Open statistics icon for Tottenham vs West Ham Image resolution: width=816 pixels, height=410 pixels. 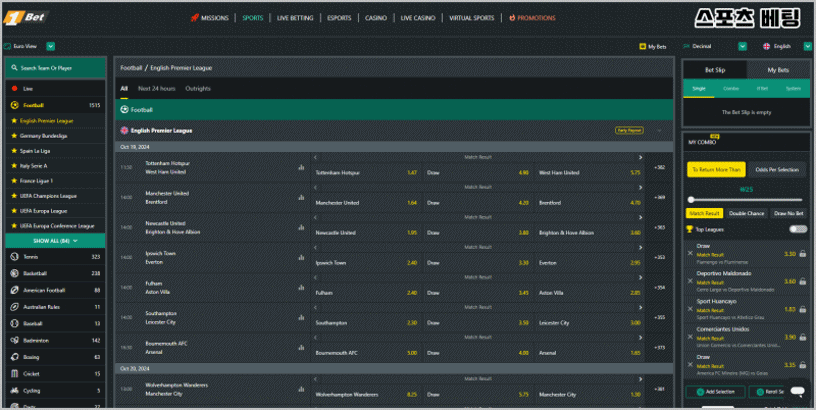click(x=301, y=168)
